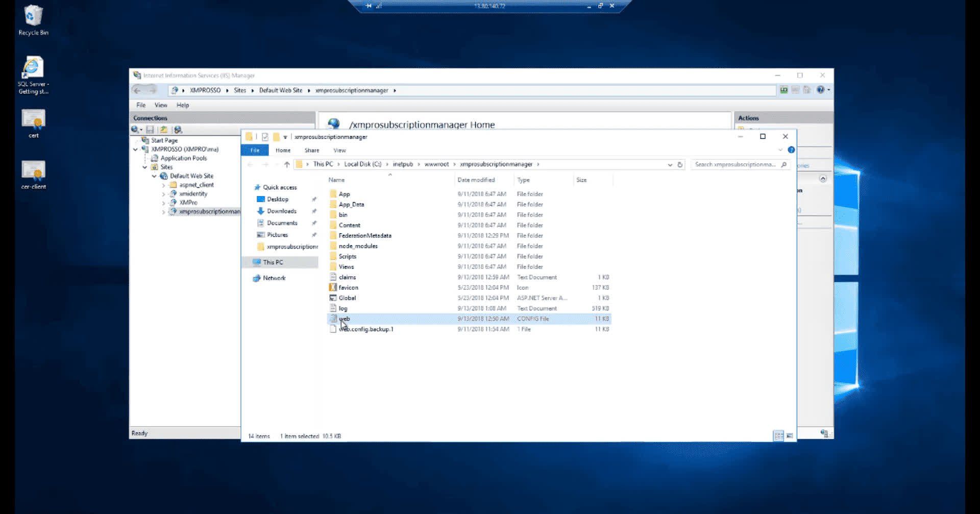
Task: Click the refresh page icon in IIS toolbar
Action: [783, 90]
